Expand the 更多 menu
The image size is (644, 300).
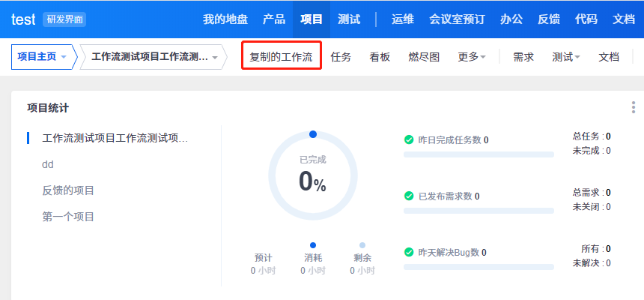472,57
